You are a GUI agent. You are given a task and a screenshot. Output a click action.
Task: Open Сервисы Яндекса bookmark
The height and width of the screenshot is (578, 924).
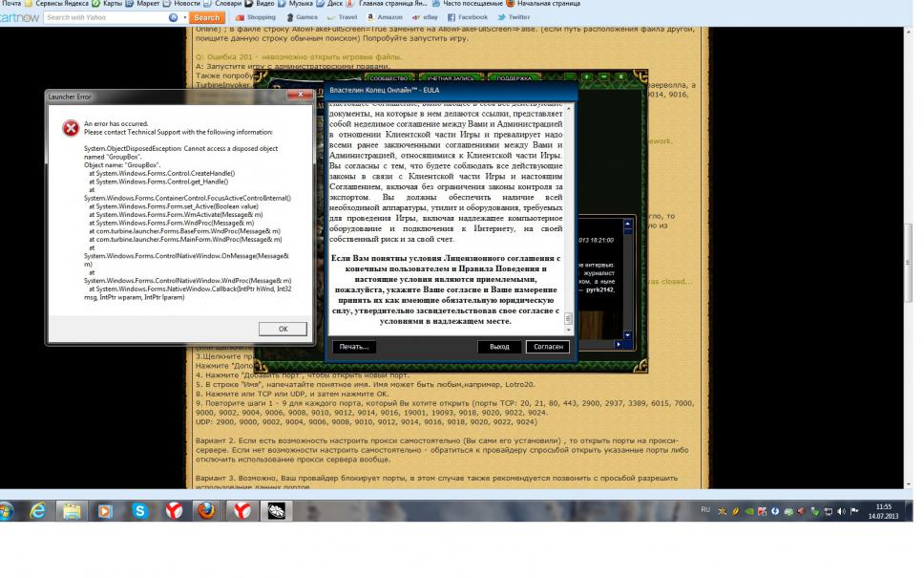tap(56, 4)
